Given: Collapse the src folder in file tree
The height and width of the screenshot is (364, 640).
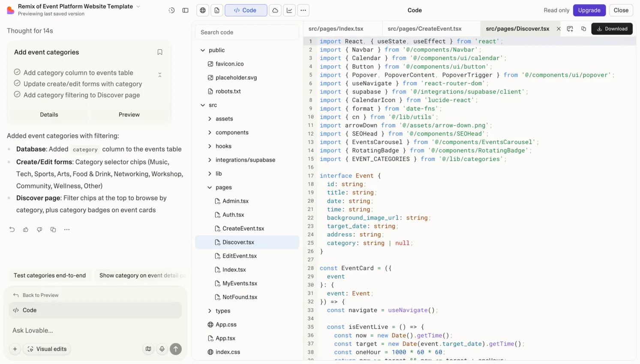Looking at the screenshot, I should coord(202,105).
